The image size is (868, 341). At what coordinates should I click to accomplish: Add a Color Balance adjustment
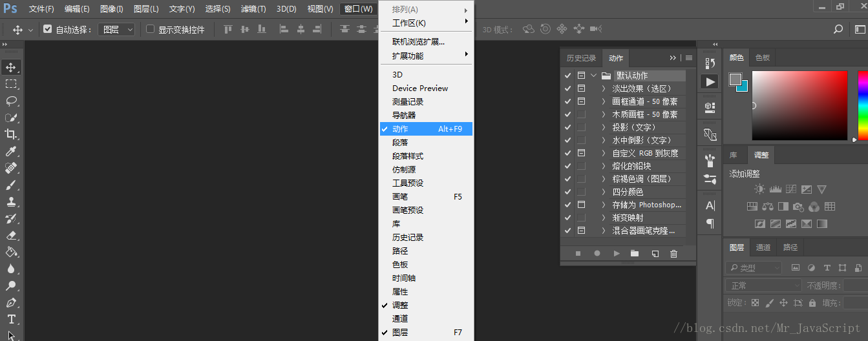coord(767,207)
